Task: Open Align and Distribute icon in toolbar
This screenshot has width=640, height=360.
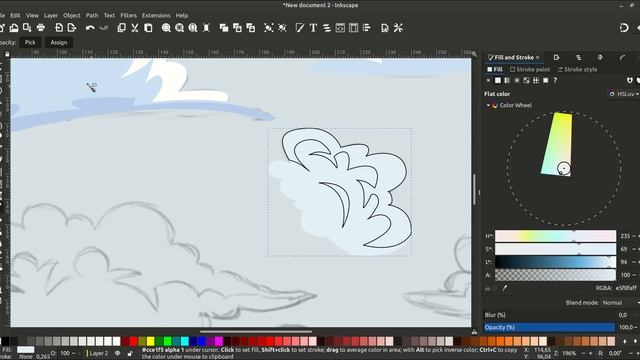Action: 367,28
